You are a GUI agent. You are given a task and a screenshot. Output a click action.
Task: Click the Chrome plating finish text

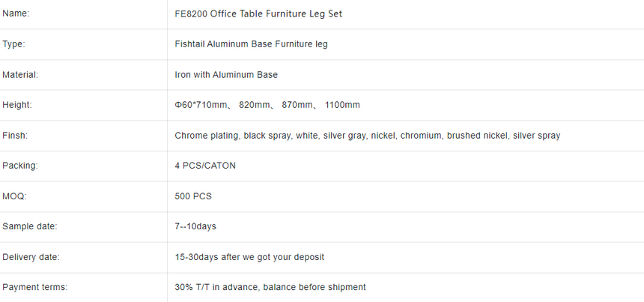pyautogui.click(x=207, y=136)
